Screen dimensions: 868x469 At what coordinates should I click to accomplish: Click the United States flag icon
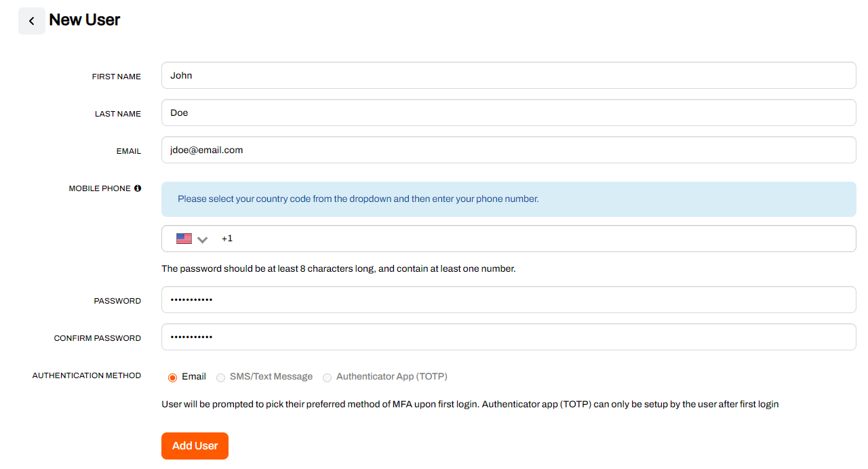click(184, 239)
